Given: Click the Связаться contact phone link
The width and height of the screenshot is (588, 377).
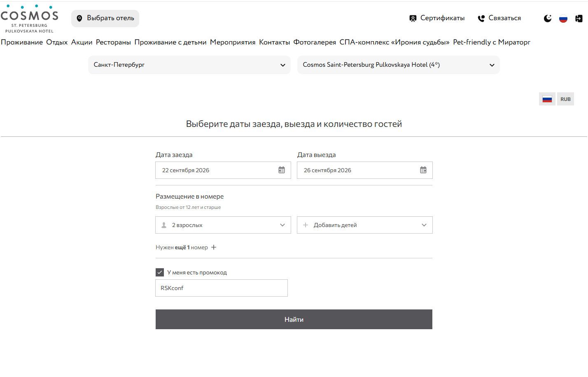Looking at the screenshot, I should coord(499,18).
